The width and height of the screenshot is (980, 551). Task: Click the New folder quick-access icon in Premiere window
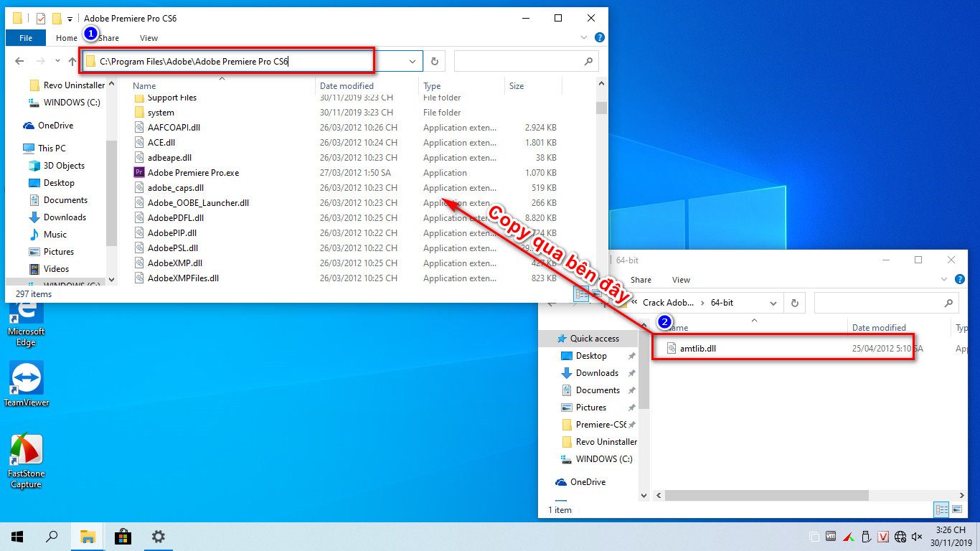pyautogui.click(x=57, y=19)
